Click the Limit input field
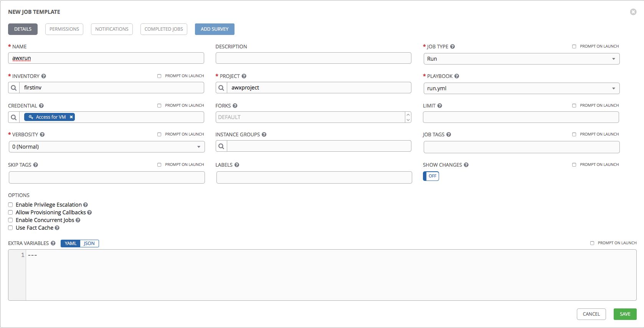The height and width of the screenshot is (328, 644). tap(521, 117)
